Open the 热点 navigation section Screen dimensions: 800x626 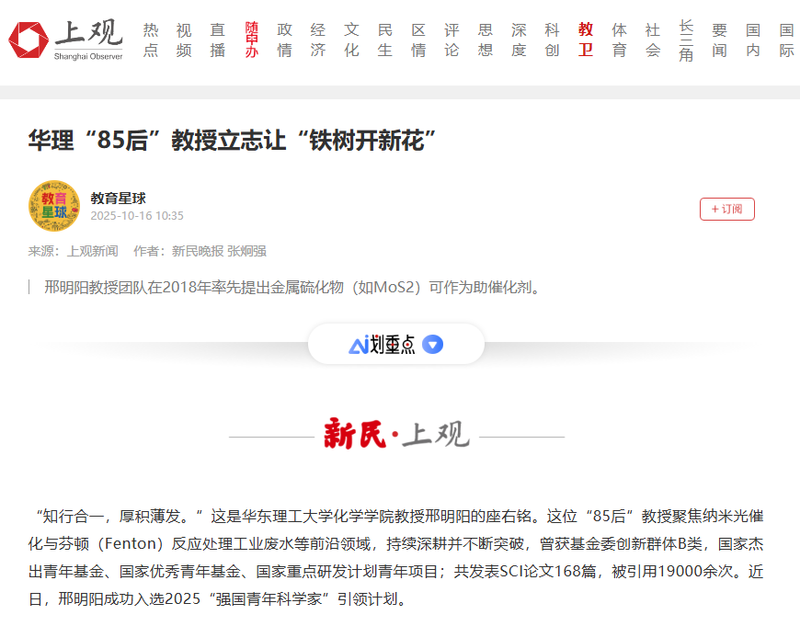click(151, 39)
